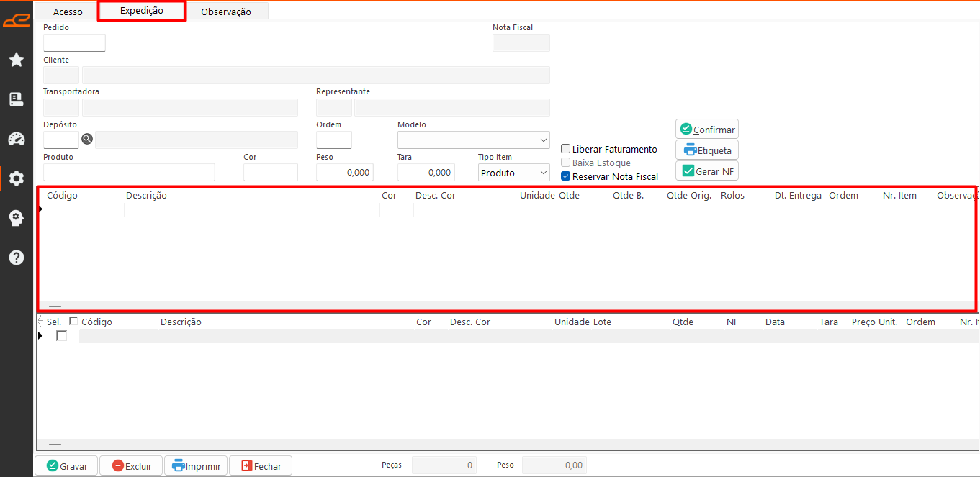Tick the Sel. column header checkbox

click(x=73, y=322)
